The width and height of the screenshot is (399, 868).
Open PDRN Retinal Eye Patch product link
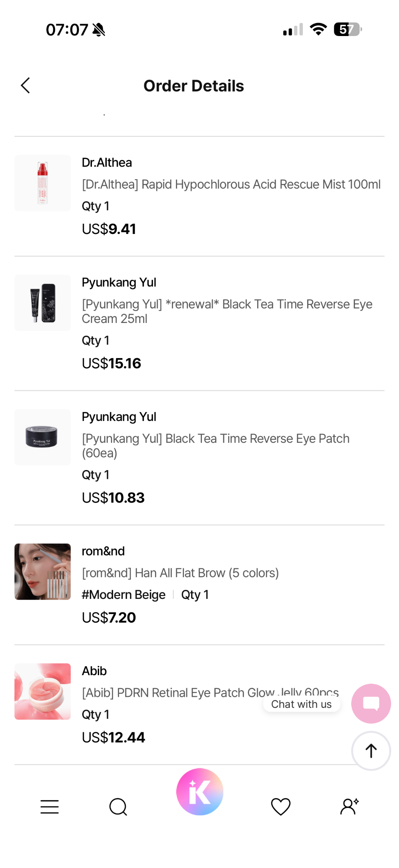point(210,693)
